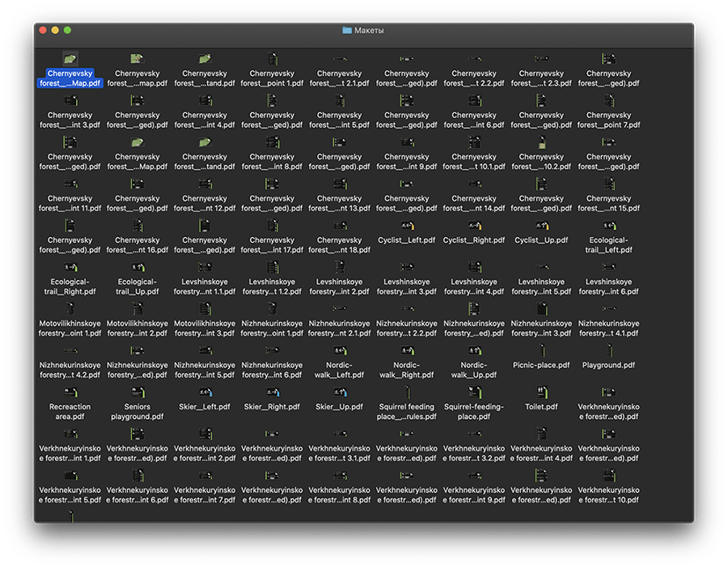Click the Squirrel-feeding-place.pdf file icon
The image size is (728, 568).
[474, 392]
